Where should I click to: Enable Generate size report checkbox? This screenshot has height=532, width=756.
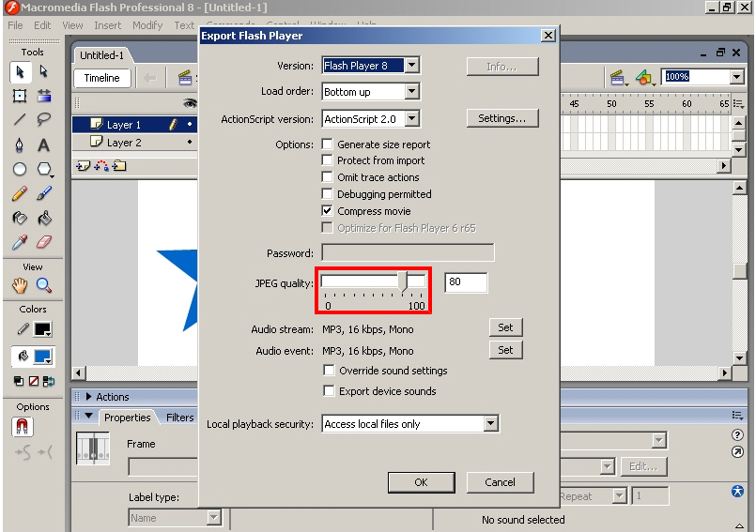pyautogui.click(x=328, y=144)
